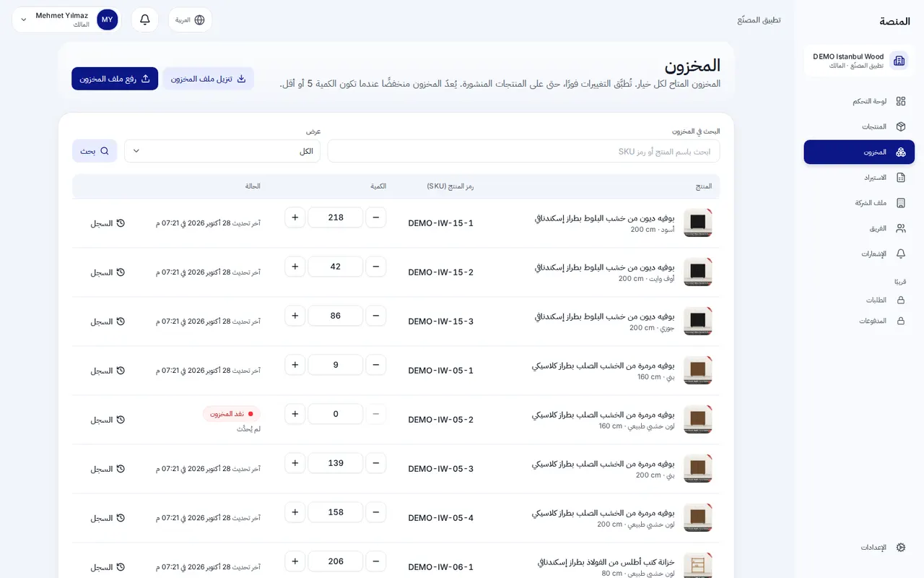Screen dimensions: 924x578
Task: Click product thumbnail for DEMO-IW-06-1
Action: (698, 566)
